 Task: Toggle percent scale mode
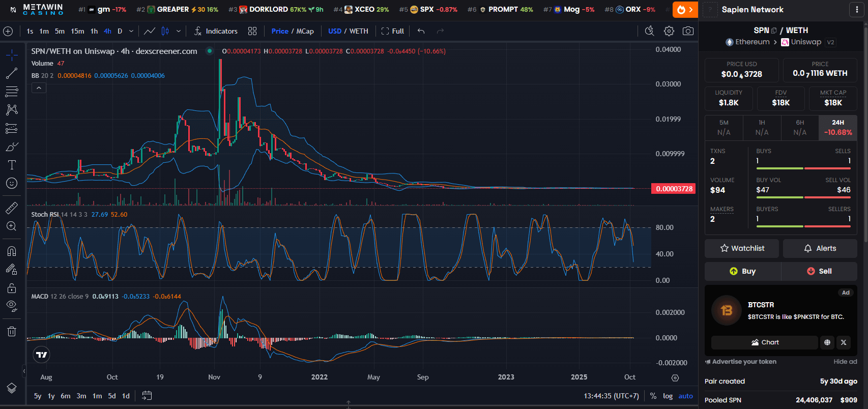(x=653, y=396)
